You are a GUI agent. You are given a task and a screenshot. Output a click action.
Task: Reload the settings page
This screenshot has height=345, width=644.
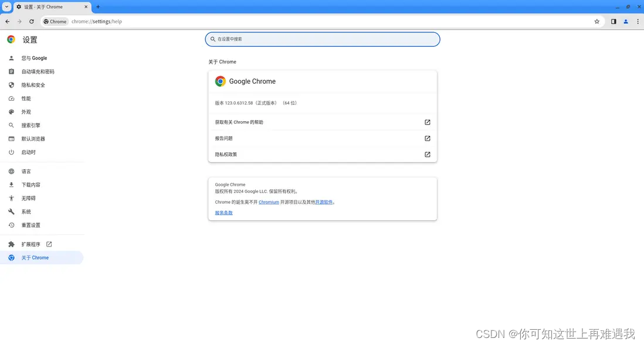32,21
